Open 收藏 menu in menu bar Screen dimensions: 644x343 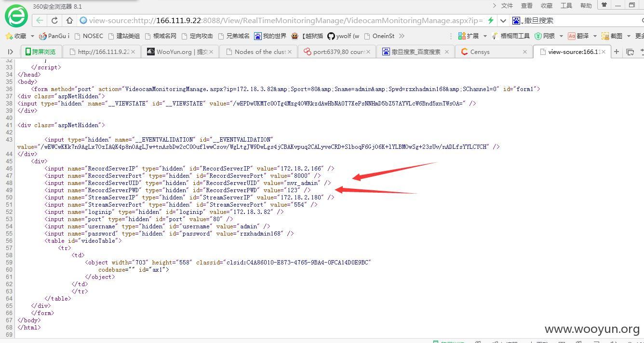(547, 6)
